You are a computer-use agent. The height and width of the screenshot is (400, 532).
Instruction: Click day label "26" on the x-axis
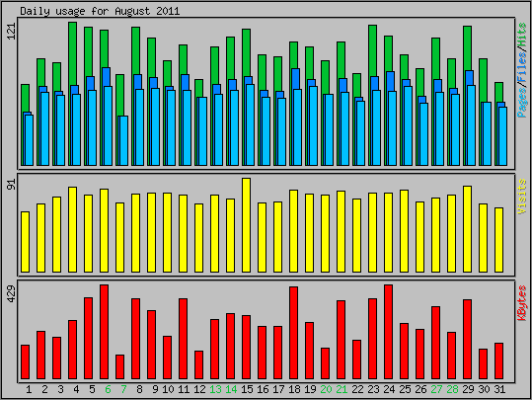(x=420, y=389)
